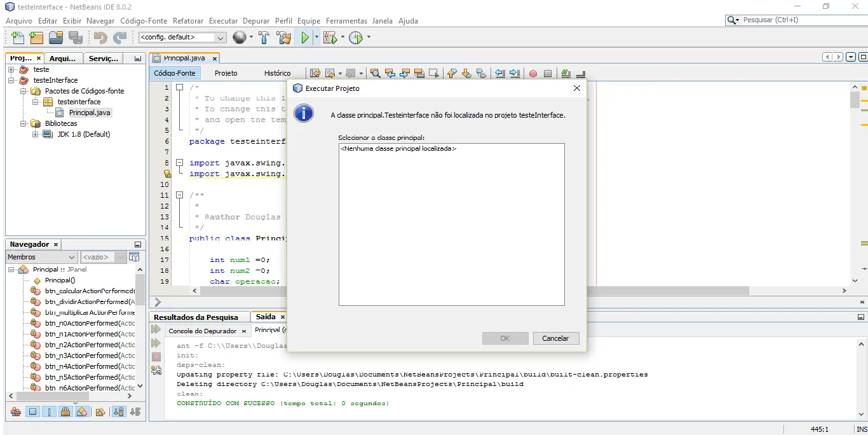Click the Build Project hammer icon

pos(264,38)
